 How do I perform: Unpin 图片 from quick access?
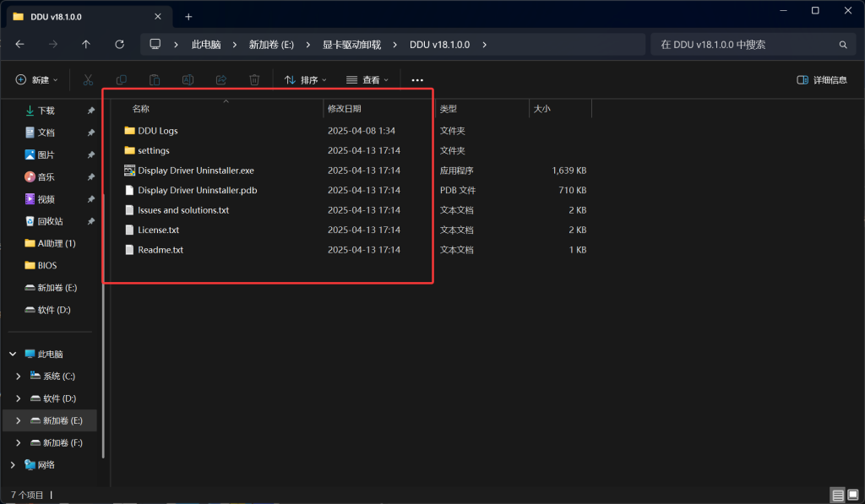(x=91, y=155)
